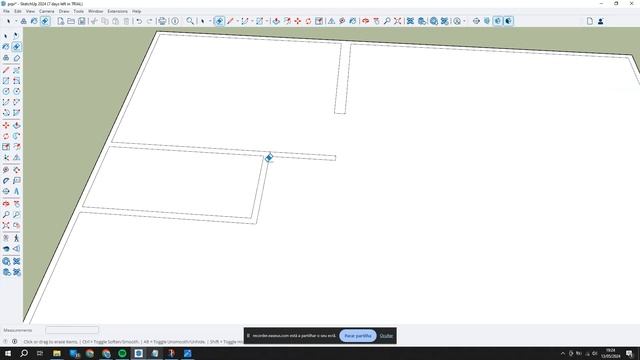The width and height of the screenshot is (640, 360).
Task: Click the Search magnifier in top toolbar
Action: click(190, 21)
